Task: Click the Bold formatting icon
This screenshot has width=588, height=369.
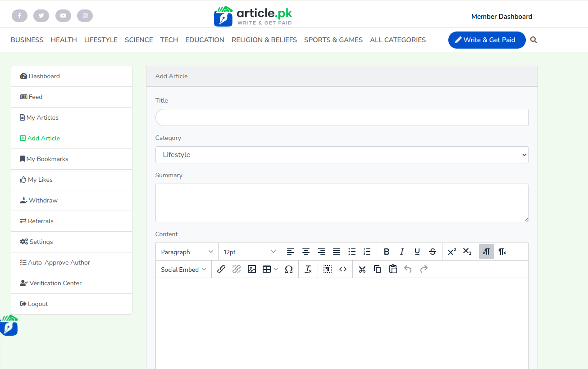Action: pyautogui.click(x=387, y=252)
